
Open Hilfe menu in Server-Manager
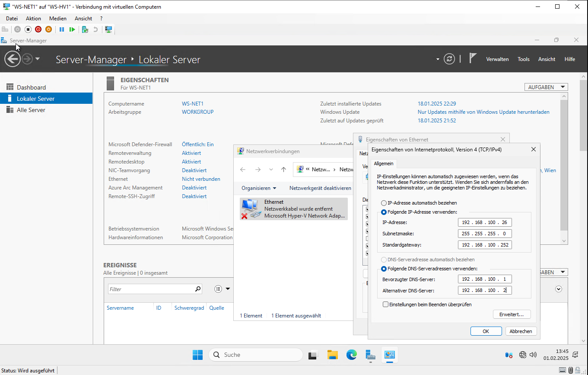(570, 59)
